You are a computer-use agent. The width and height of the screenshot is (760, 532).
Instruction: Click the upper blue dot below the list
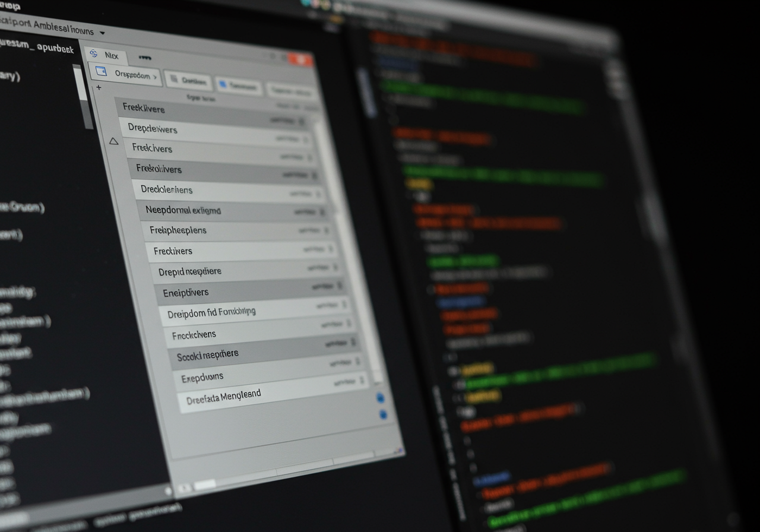(x=380, y=398)
